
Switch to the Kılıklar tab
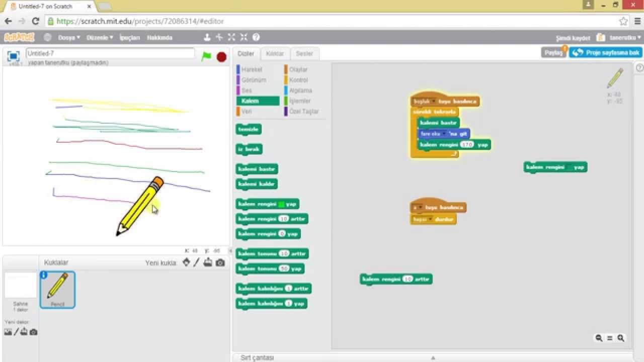275,53
